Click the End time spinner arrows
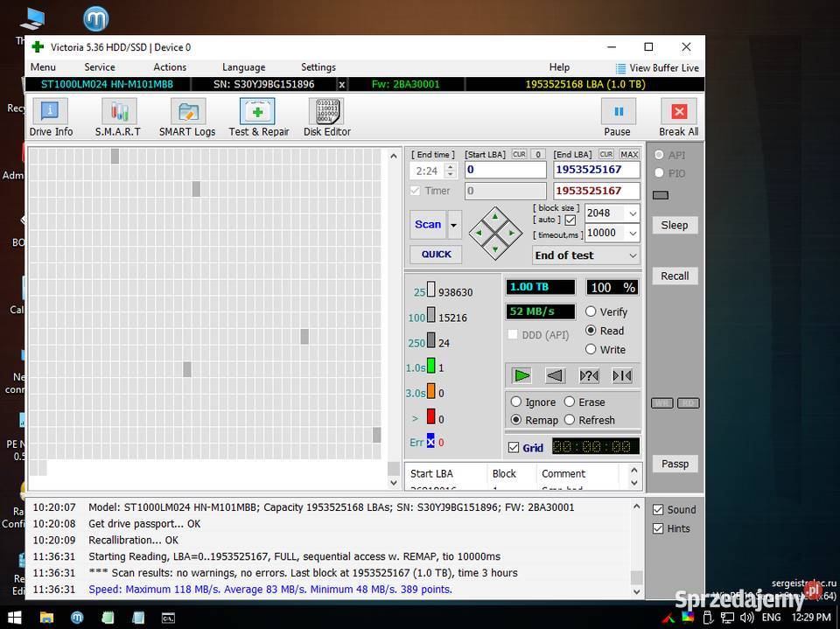This screenshot has height=629, width=840. [451, 171]
